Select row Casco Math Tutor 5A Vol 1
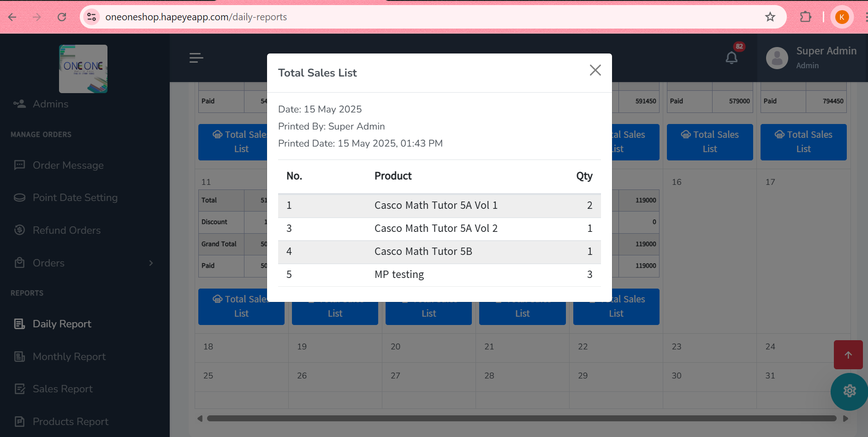The width and height of the screenshot is (868, 437). point(439,206)
